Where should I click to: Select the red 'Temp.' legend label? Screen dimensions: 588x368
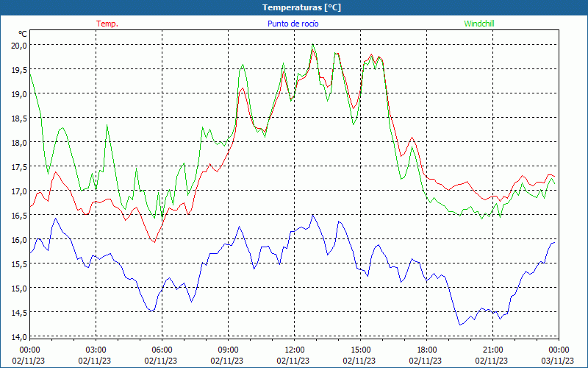pyautogui.click(x=107, y=24)
